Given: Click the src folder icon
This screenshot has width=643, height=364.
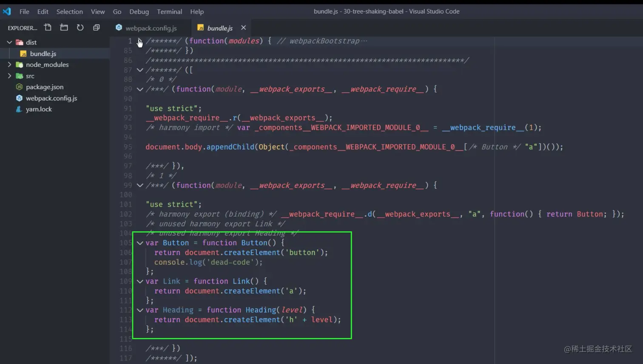Looking at the screenshot, I should pos(19,76).
